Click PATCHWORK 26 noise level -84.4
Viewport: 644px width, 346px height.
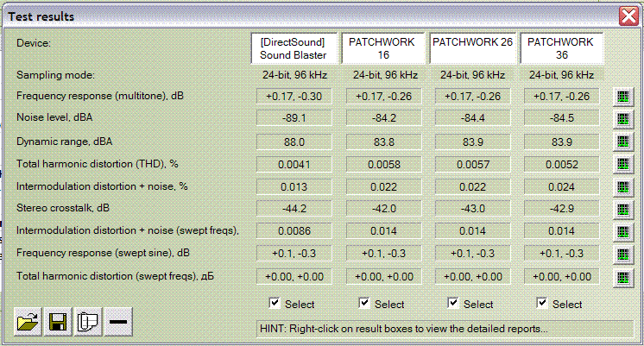(473, 118)
